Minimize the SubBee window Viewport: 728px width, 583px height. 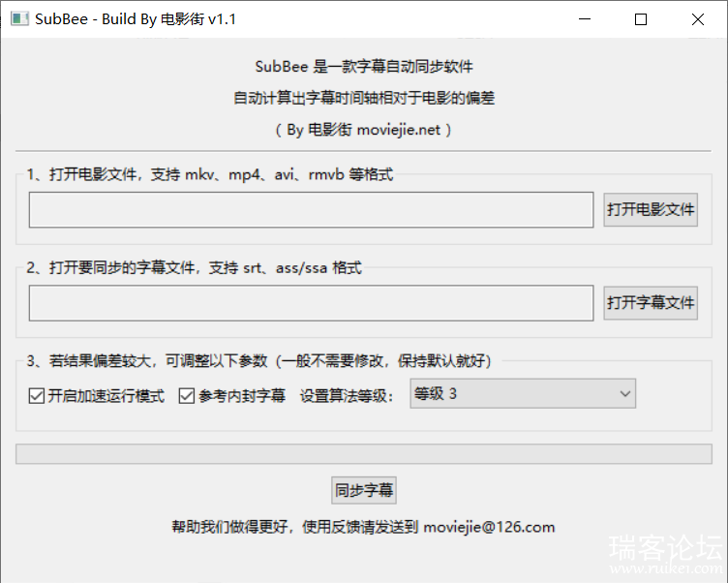[585, 19]
